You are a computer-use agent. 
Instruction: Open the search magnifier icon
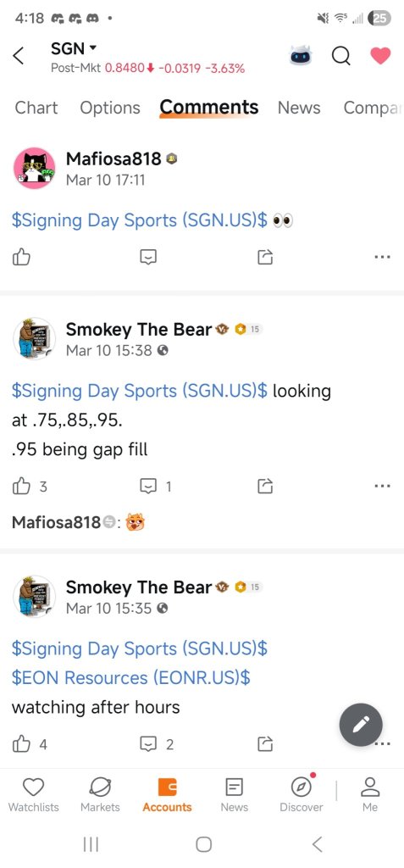coord(341,55)
